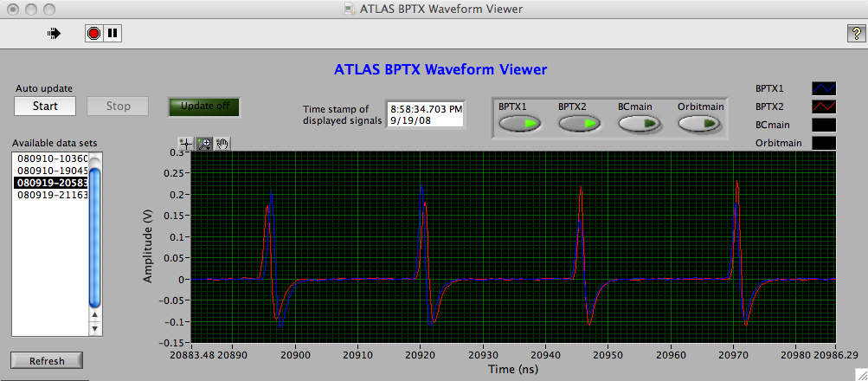868x381 pixels.
Task: Click the Amplitude (V) axis label
Action: click(x=147, y=248)
